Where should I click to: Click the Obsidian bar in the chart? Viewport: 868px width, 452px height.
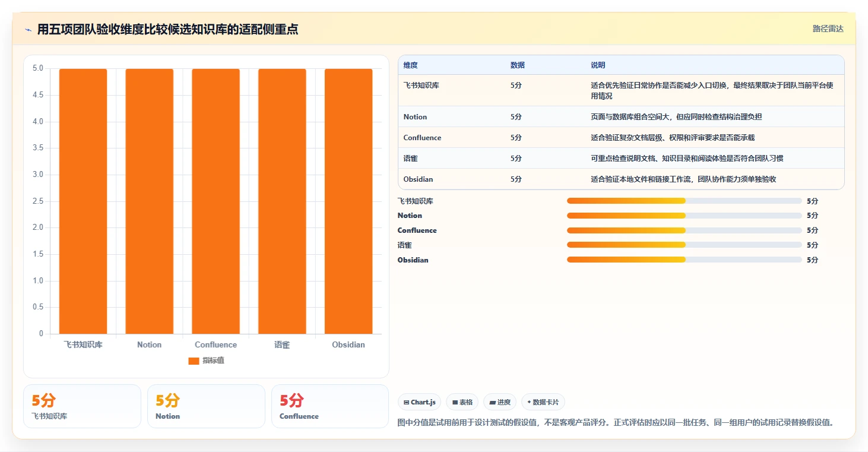[x=349, y=201]
